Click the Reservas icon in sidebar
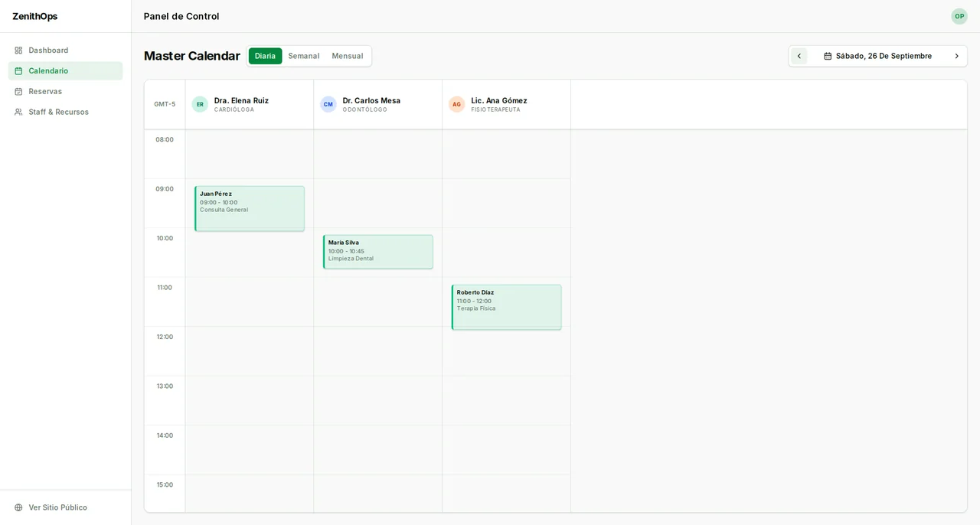 (18, 92)
